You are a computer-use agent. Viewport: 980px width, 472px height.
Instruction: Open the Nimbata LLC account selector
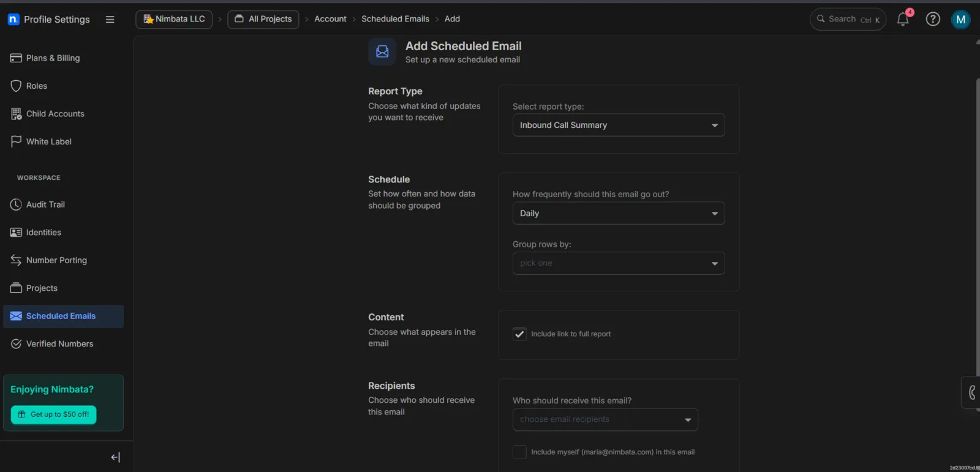174,19
